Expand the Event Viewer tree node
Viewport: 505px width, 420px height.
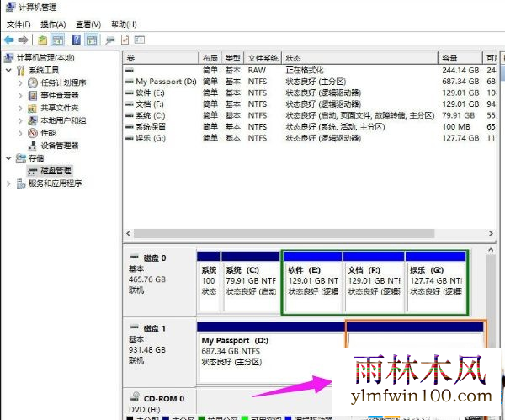(x=20, y=95)
